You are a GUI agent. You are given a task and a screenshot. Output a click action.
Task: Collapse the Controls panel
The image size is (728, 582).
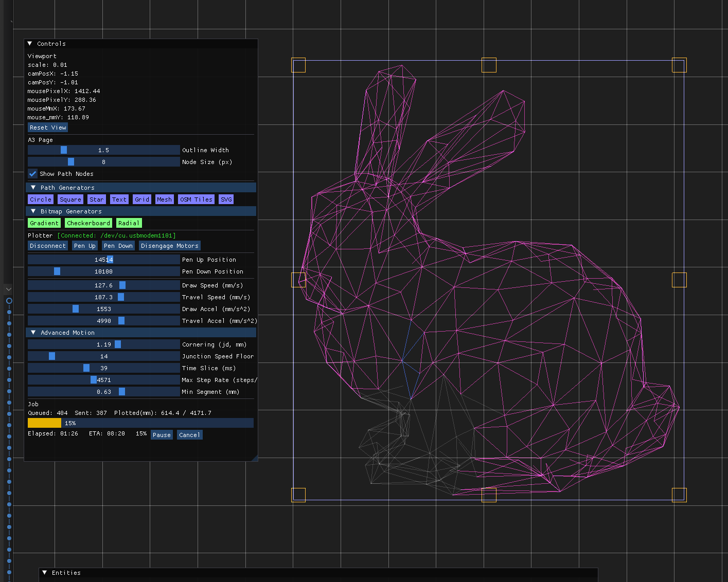30,44
